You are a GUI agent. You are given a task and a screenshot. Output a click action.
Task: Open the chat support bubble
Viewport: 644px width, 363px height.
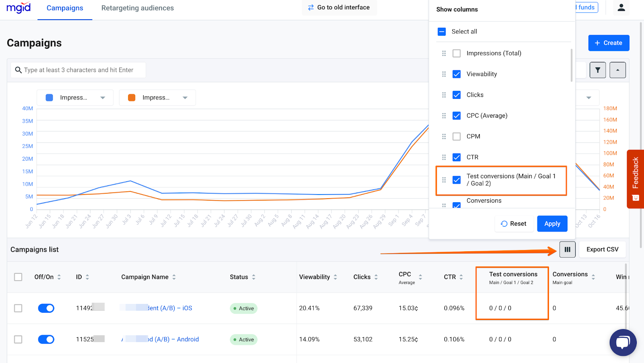623,342
